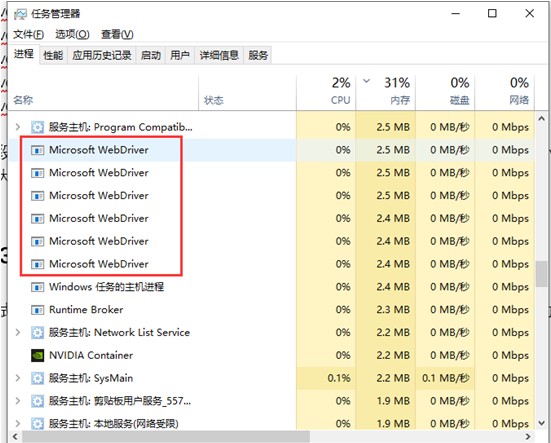The image size is (551, 443).
Task: Expand 服务主机: Network List Service group
Action: [x=18, y=333]
